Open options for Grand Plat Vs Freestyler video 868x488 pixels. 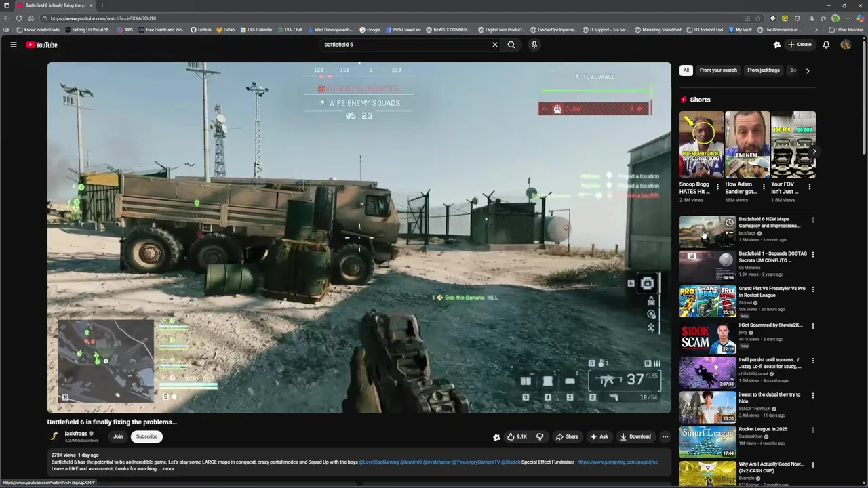coord(812,289)
